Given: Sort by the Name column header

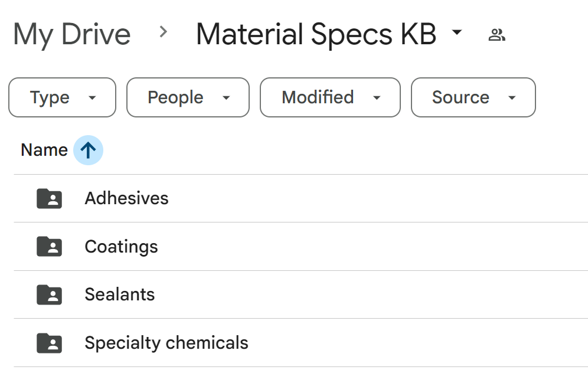Looking at the screenshot, I should [x=44, y=150].
